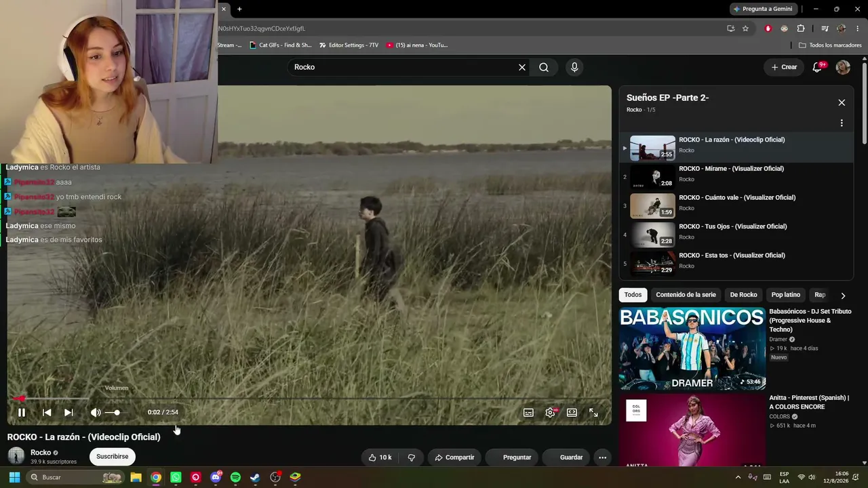Select the De Rocko filter chip
This screenshot has width=868, height=488.
[x=743, y=295]
